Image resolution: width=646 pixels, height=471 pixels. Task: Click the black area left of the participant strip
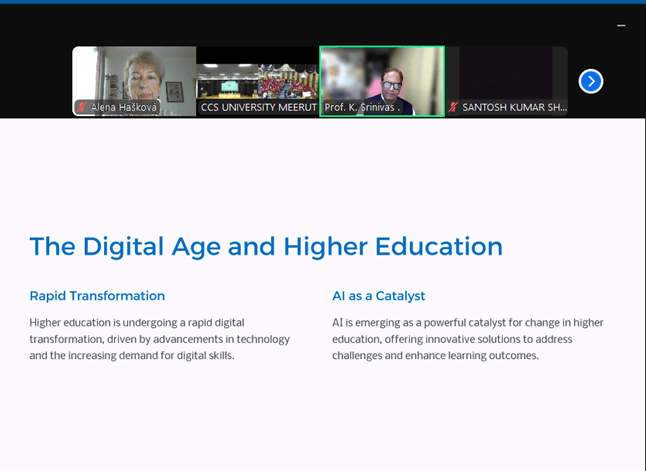(35, 80)
